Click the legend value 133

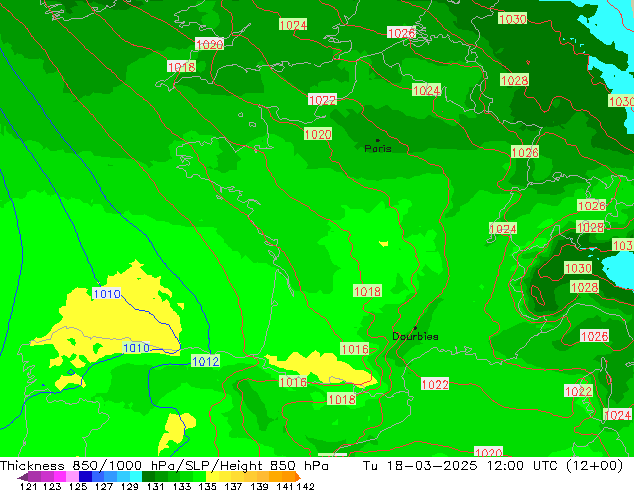coord(182,486)
